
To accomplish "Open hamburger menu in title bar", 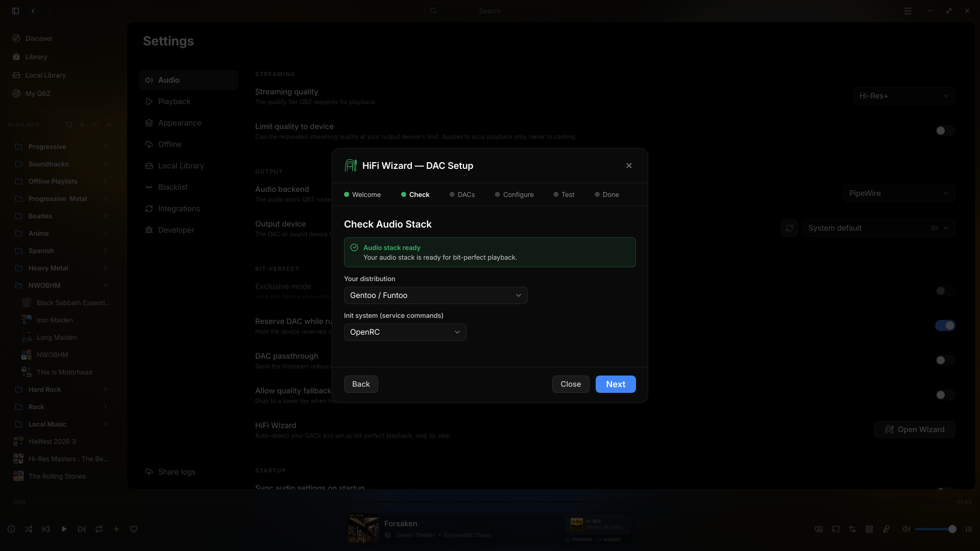I will 908,11.
